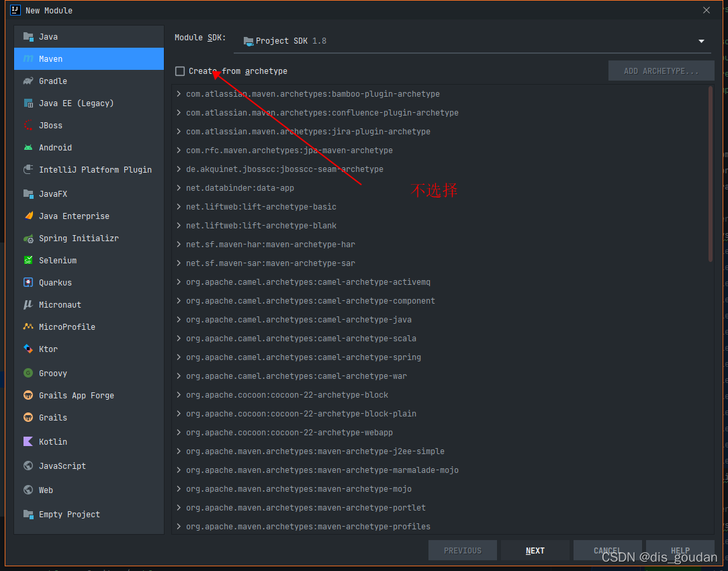Choose the Ktor icon
The width and height of the screenshot is (728, 571).
28,349
